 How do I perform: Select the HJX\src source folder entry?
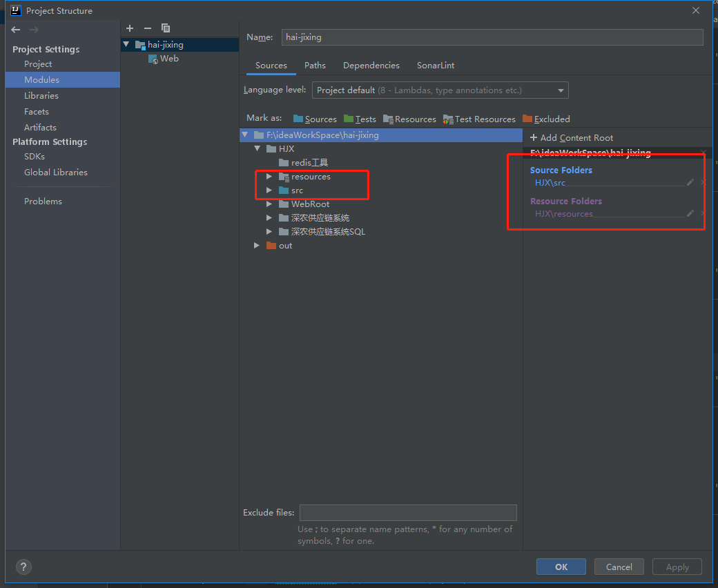(x=550, y=183)
